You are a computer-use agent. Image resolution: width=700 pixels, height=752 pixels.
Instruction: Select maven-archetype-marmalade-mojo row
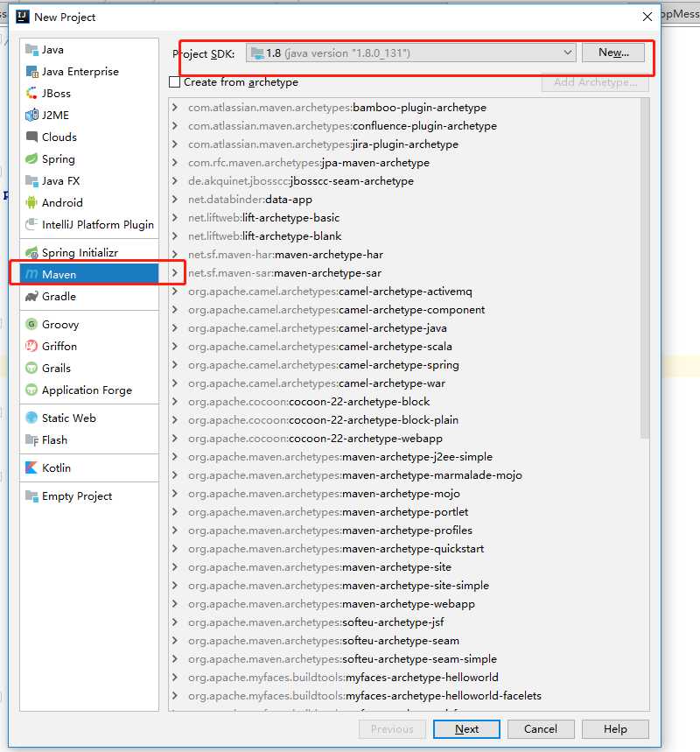(x=405, y=475)
